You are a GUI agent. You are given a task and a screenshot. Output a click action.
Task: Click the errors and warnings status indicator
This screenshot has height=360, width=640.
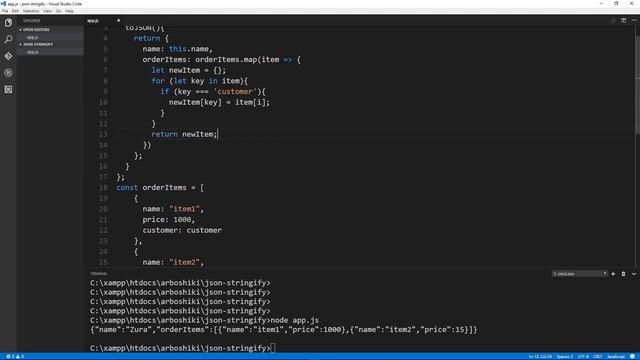[15, 357]
